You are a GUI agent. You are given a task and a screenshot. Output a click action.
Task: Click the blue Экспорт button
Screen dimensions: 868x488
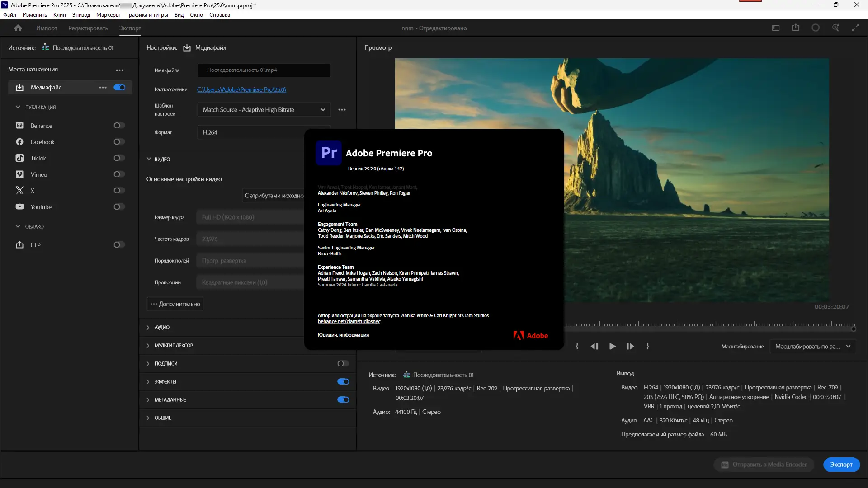coord(841,465)
